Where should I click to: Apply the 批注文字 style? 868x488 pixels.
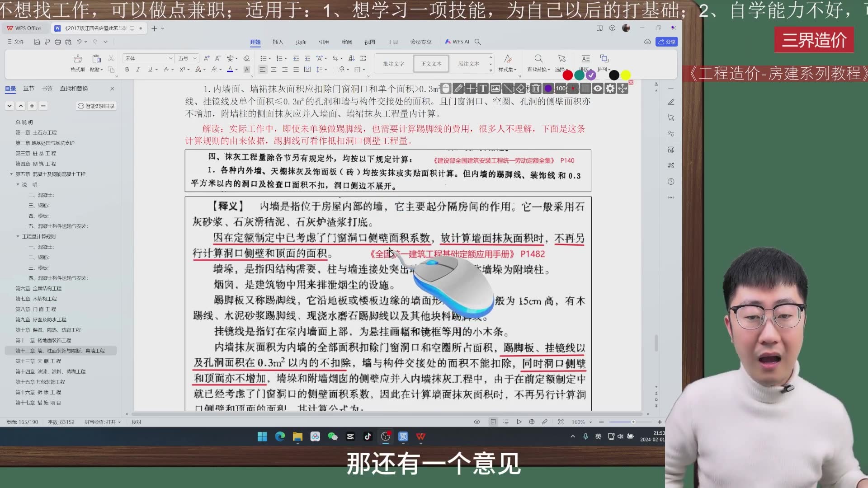(x=393, y=64)
